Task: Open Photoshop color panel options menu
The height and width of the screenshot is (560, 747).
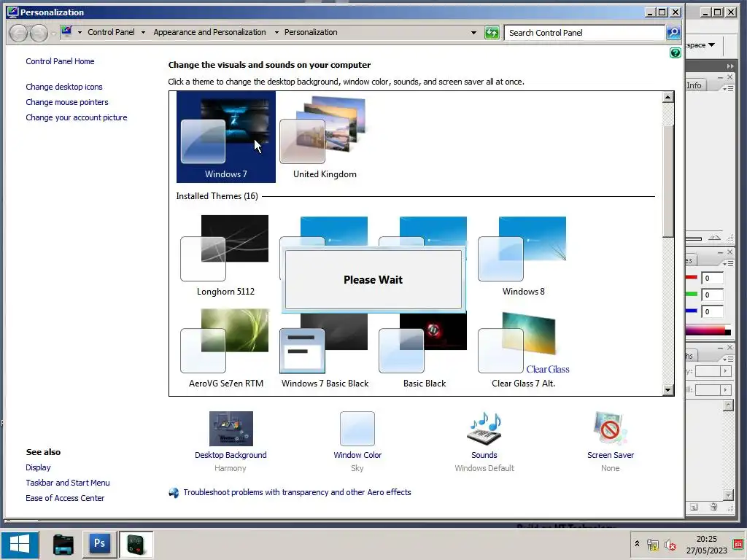Action: [727, 263]
